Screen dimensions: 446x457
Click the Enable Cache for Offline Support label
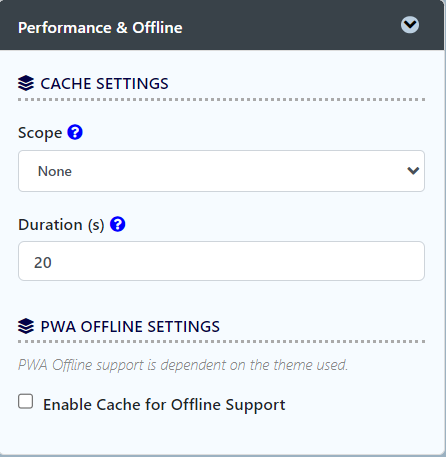[x=164, y=405]
